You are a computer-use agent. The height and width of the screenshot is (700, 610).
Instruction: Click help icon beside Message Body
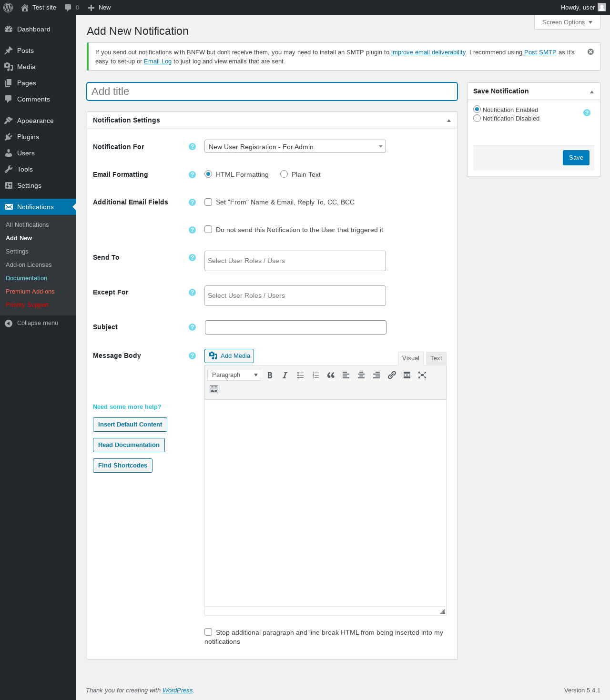[192, 355]
